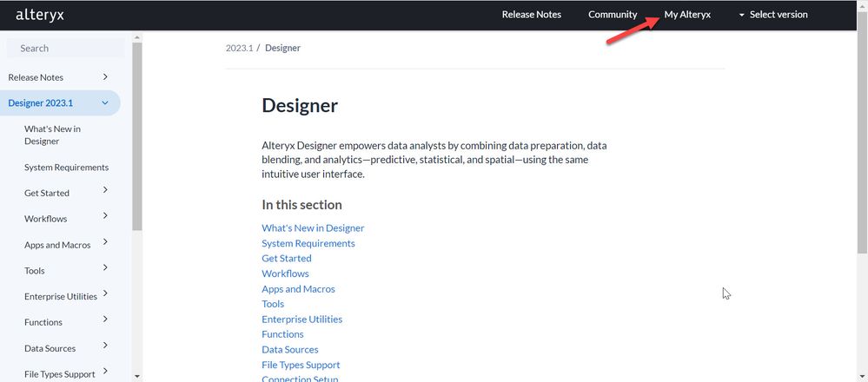Open Get Started sidebar item
Screen dimensions: 868x382
pyautogui.click(x=47, y=193)
